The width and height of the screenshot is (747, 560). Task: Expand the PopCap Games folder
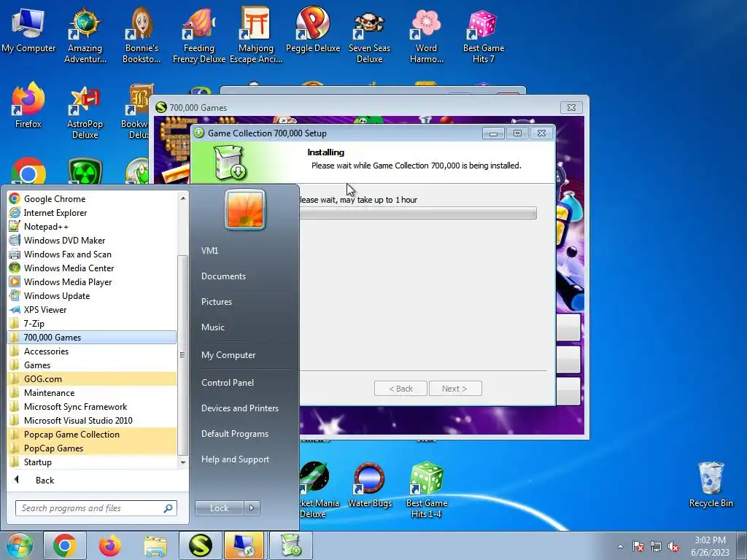92,448
